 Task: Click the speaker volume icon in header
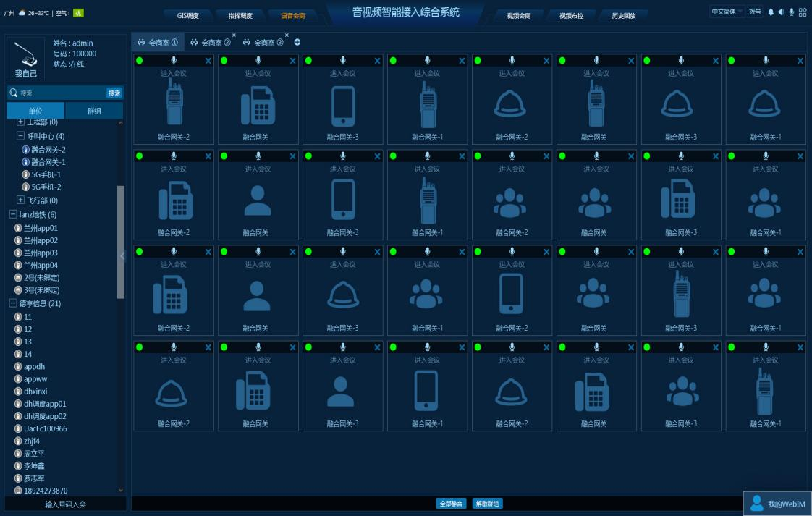pos(781,12)
